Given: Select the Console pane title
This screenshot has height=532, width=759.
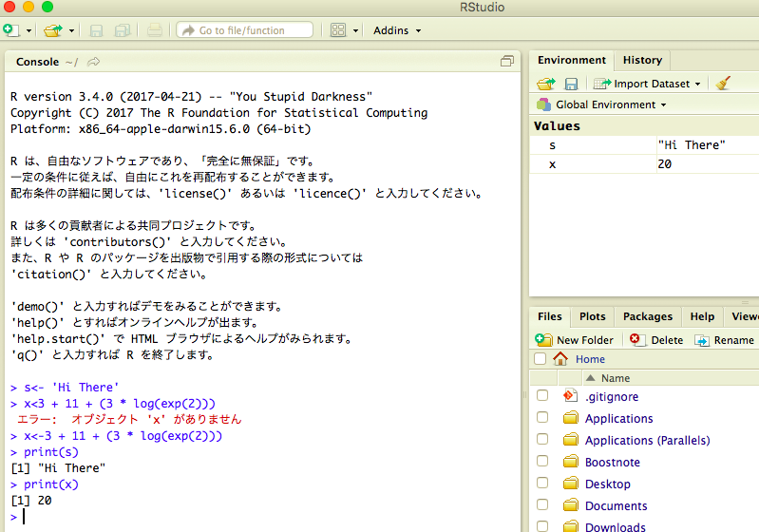Looking at the screenshot, I should pos(37,62).
